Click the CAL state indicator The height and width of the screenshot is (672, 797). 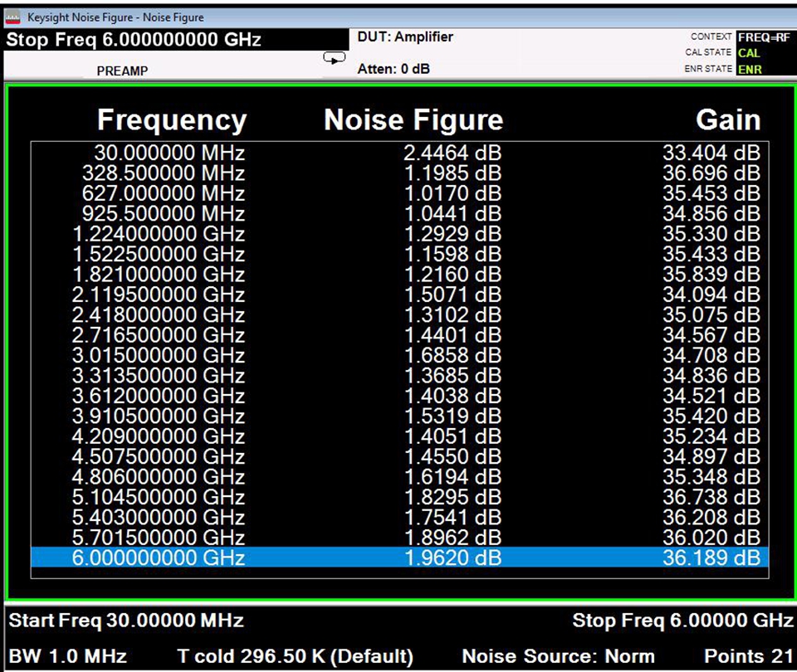[748, 53]
